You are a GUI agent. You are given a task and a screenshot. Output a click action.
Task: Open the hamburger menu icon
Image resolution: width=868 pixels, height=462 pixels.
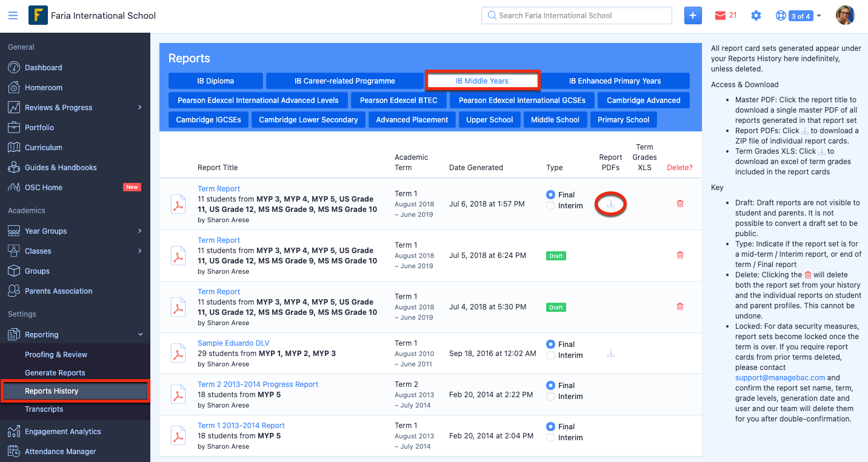13,16
